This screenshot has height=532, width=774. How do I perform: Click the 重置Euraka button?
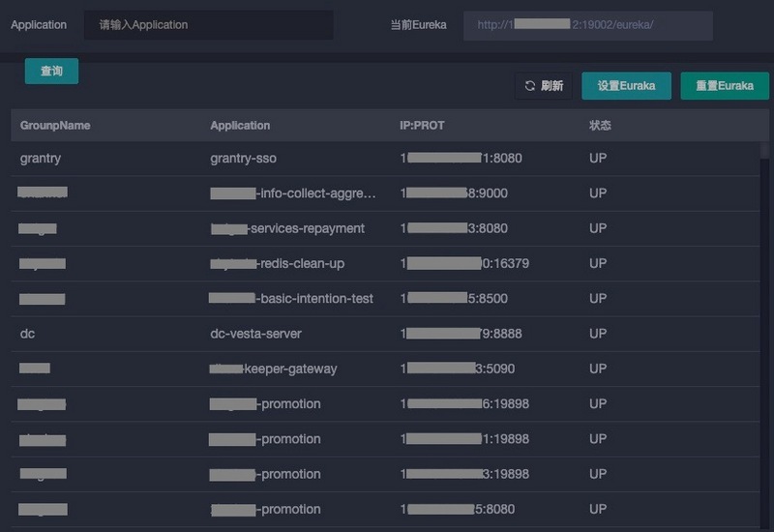click(724, 86)
